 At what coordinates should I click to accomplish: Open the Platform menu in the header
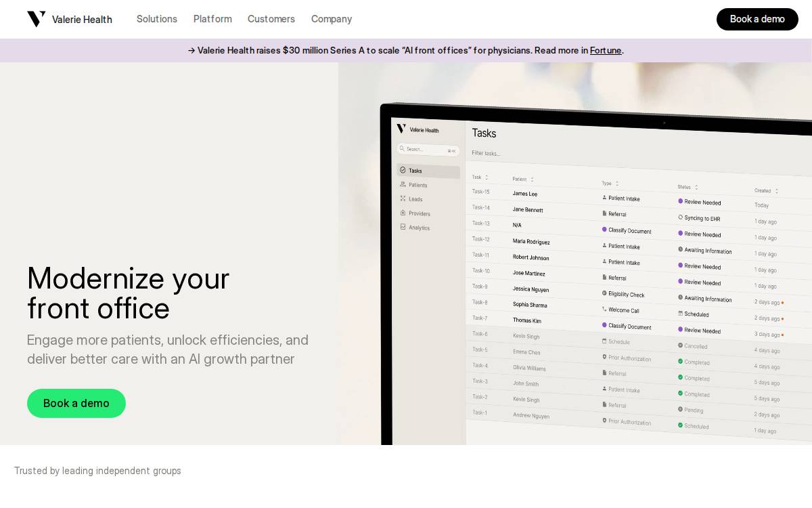(x=212, y=19)
